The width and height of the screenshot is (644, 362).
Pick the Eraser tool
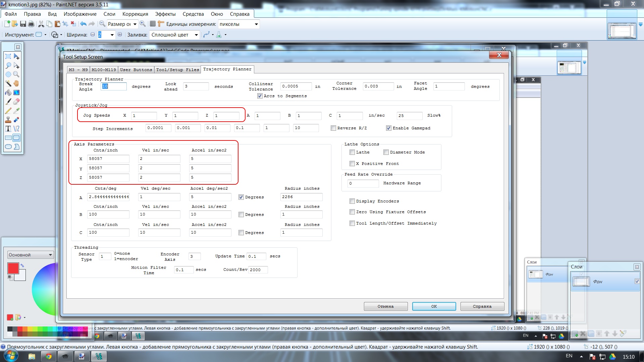pos(16,101)
